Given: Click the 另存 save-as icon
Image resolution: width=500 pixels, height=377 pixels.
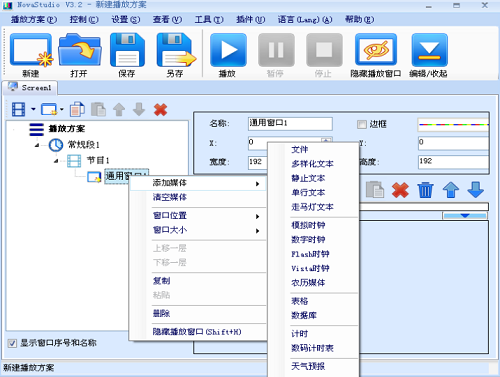Looking at the screenshot, I should point(176,50).
